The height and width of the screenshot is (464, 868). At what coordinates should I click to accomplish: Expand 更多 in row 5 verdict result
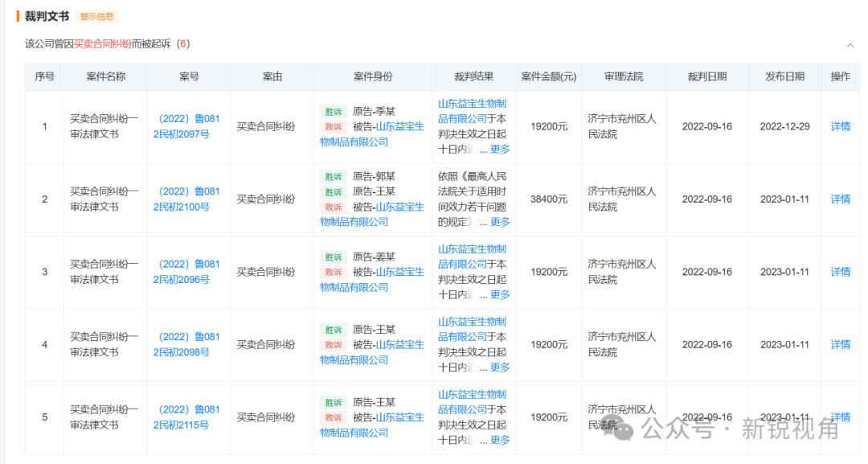coord(500,440)
